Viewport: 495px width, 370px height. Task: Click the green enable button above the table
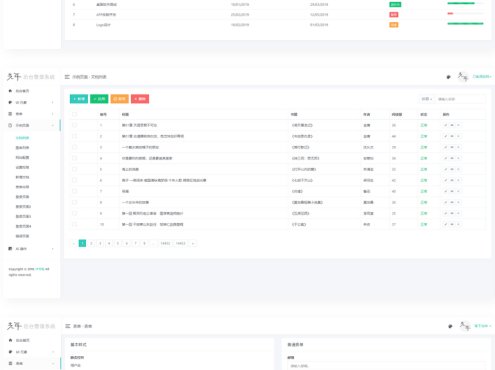coord(99,99)
